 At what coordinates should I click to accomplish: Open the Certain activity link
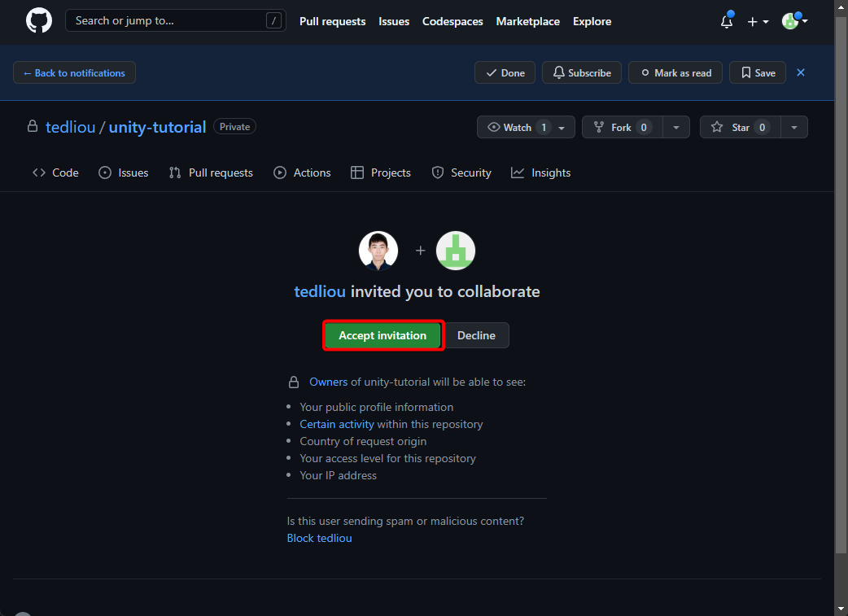[x=337, y=424]
